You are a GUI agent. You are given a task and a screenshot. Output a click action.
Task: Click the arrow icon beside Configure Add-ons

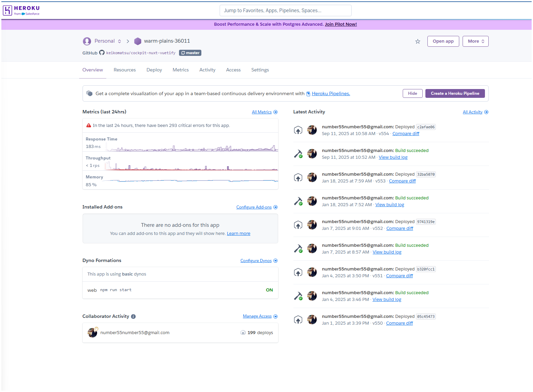pos(275,207)
